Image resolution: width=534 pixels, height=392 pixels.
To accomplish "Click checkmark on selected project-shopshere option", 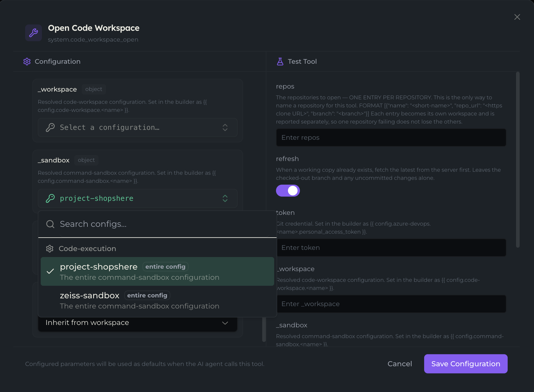I will pyautogui.click(x=50, y=271).
